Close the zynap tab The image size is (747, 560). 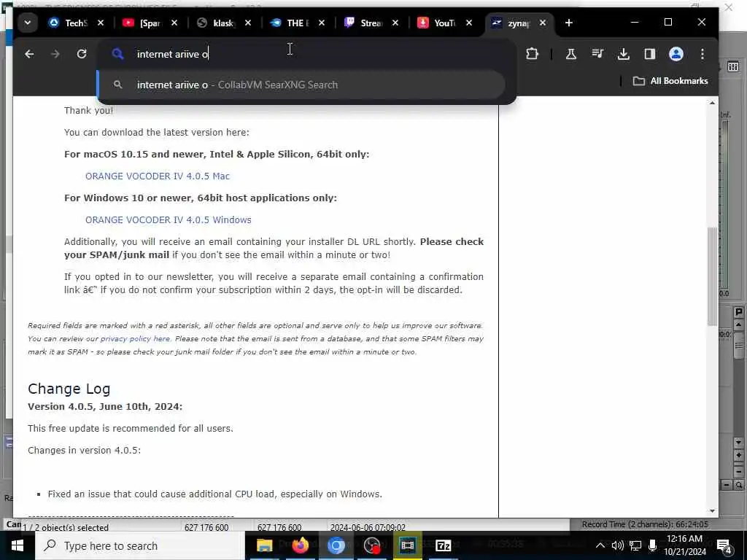[x=542, y=23]
